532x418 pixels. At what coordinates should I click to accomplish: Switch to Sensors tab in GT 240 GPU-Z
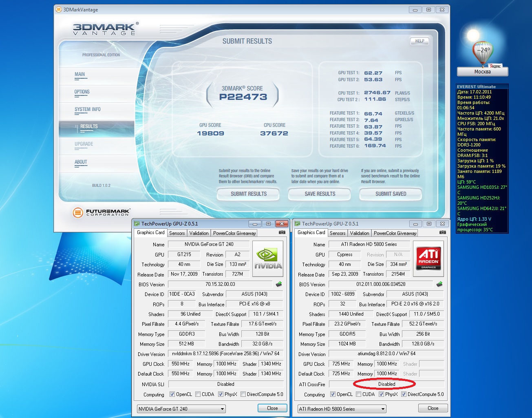click(177, 233)
